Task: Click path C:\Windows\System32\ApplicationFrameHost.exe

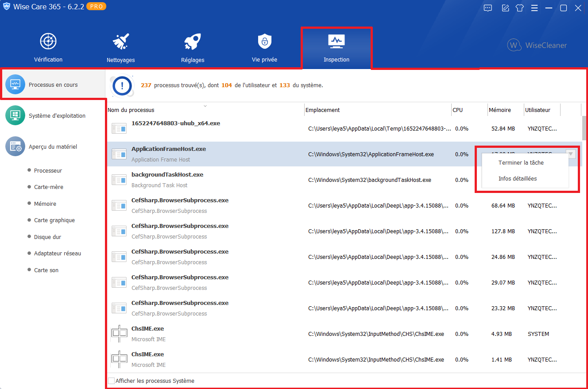Action: [x=371, y=154]
